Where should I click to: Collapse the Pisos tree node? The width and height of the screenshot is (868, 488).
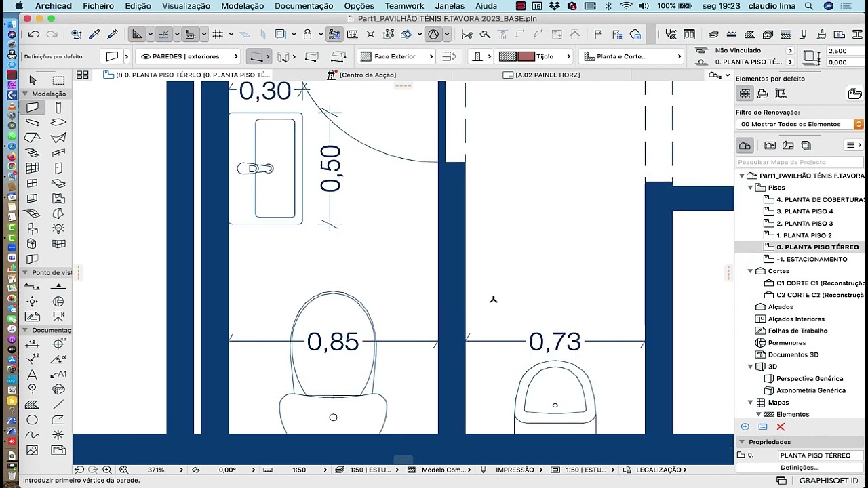[751, 188]
